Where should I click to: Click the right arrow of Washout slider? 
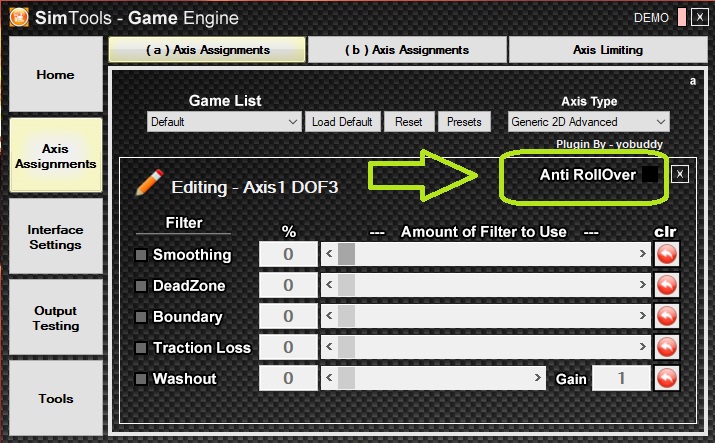click(x=538, y=377)
